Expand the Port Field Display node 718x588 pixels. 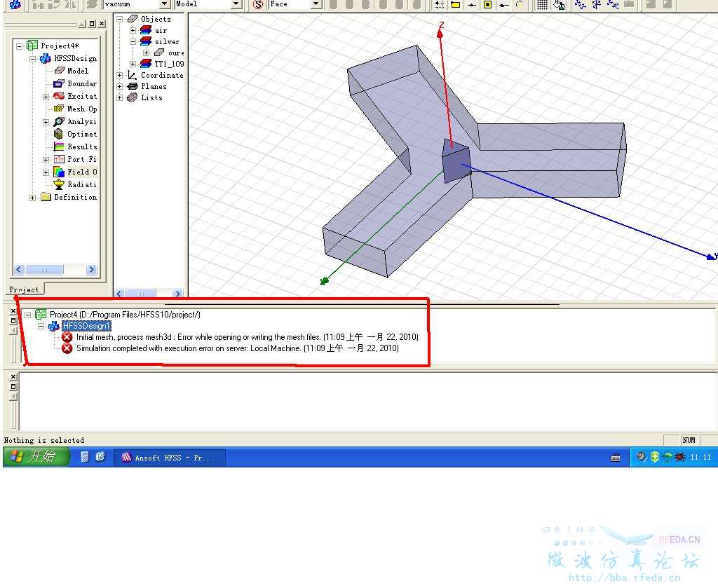pos(46,160)
